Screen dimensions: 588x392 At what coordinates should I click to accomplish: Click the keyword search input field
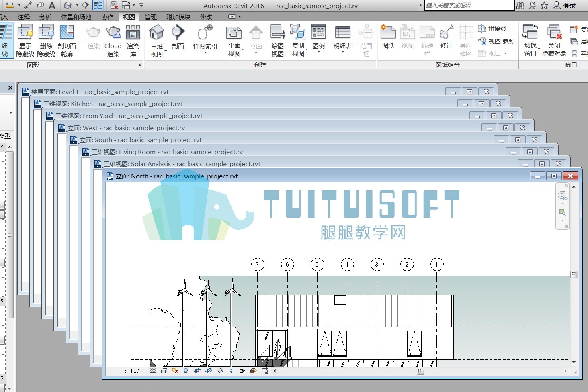pos(469,5)
